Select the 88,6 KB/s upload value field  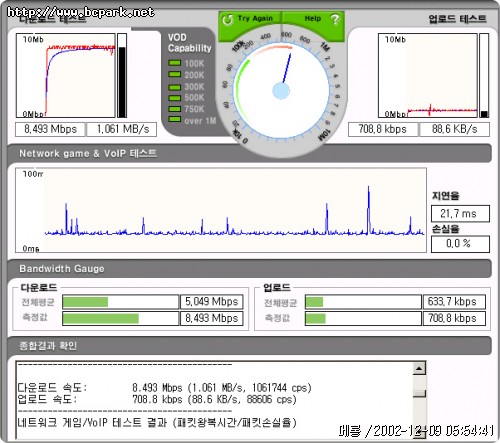pyautogui.click(x=454, y=129)
